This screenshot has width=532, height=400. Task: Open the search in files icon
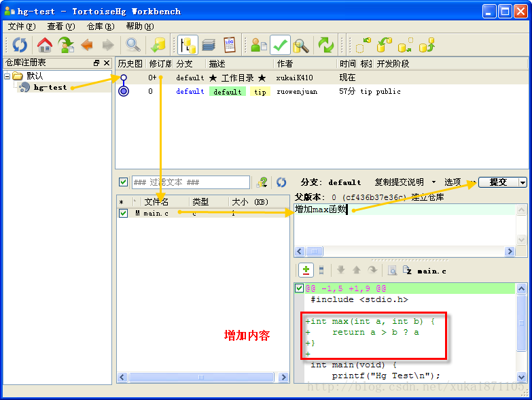coord(301,44)
